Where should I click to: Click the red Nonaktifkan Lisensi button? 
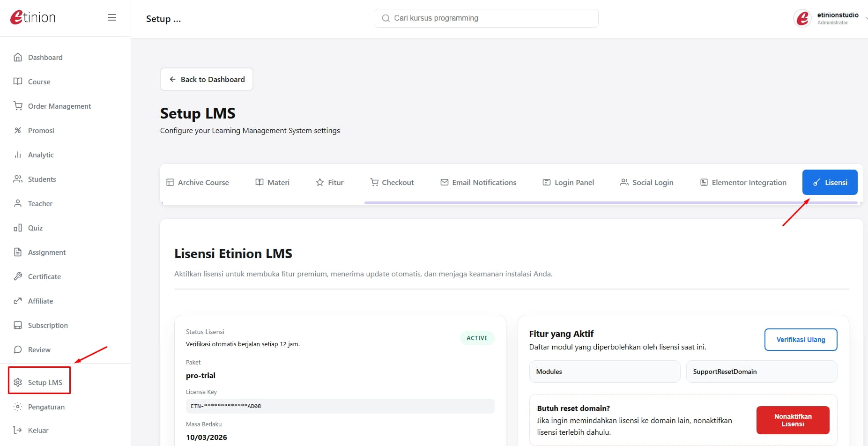793,420
